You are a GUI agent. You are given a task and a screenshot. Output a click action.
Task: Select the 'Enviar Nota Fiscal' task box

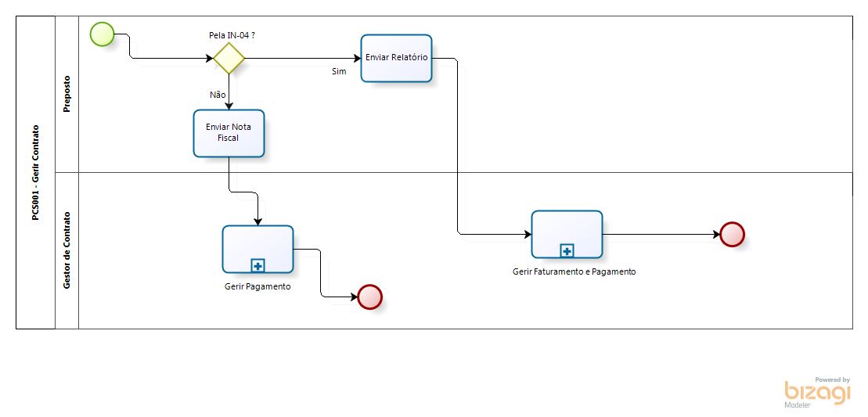click(229, 133)
